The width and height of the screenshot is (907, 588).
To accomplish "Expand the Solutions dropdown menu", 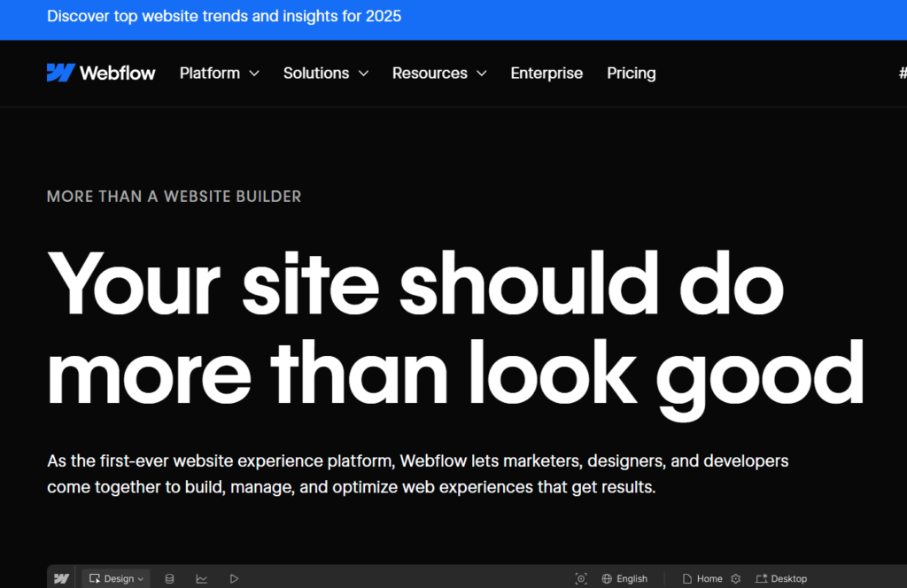I will coord(326,73).
